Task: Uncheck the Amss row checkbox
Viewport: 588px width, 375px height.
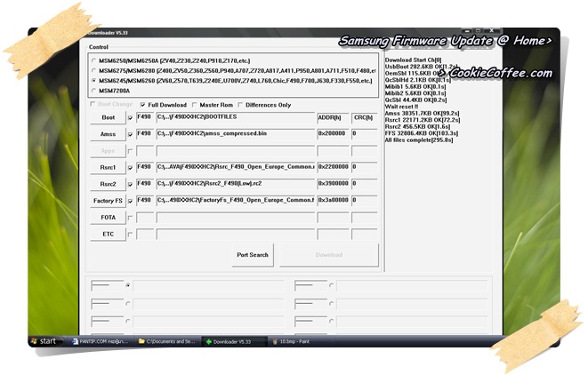Action: click(130, 134)
